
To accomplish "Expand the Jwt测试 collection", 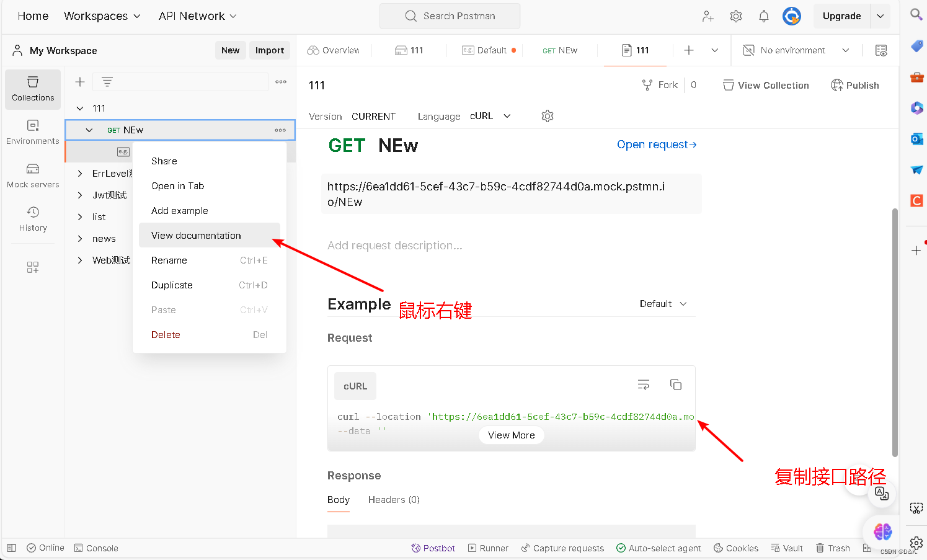I will coord(80,195).
